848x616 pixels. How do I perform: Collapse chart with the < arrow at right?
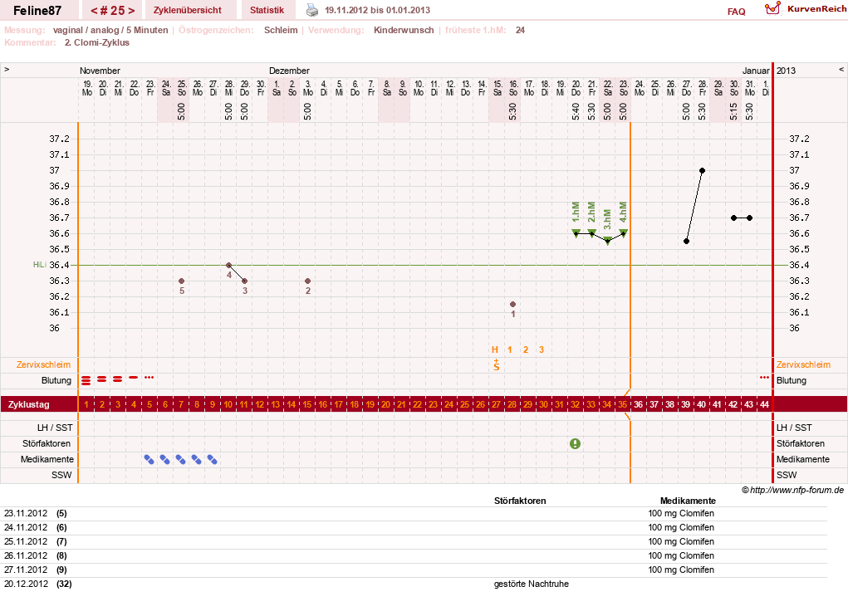(841, 70)
